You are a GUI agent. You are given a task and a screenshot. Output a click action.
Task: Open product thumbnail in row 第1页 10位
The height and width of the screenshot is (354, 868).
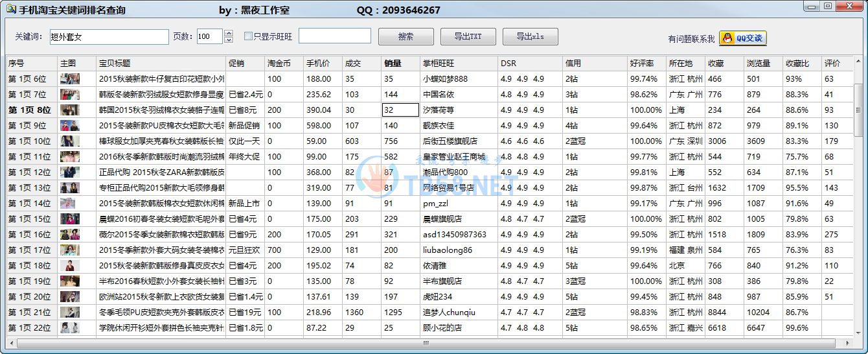[x=70, y=141]
